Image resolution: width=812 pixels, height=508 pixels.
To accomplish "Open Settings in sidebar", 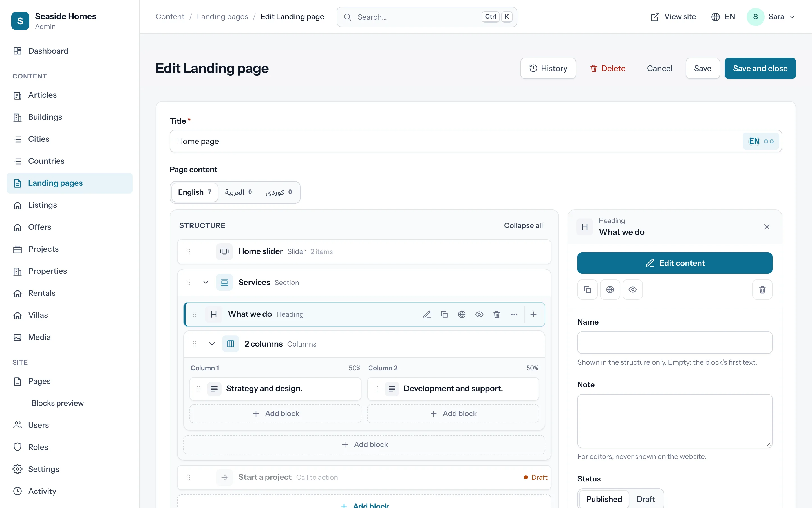I will [69, 469].
